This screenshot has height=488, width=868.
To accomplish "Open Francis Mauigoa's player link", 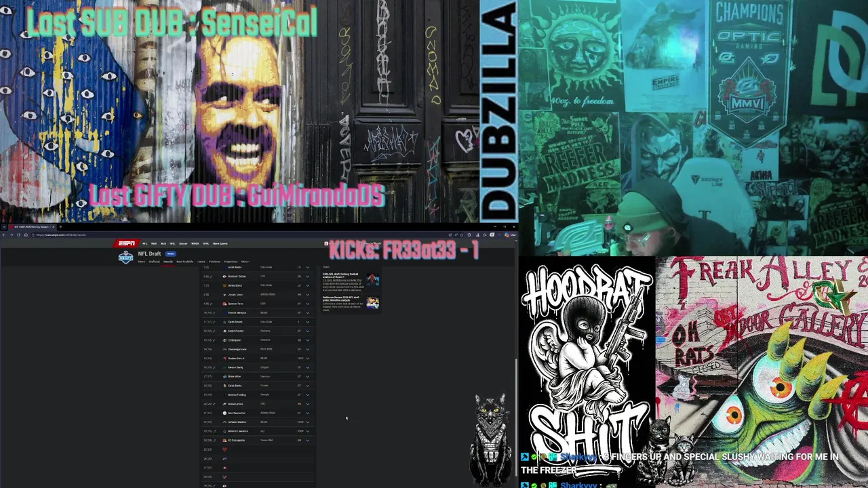I will pos(237,312).
